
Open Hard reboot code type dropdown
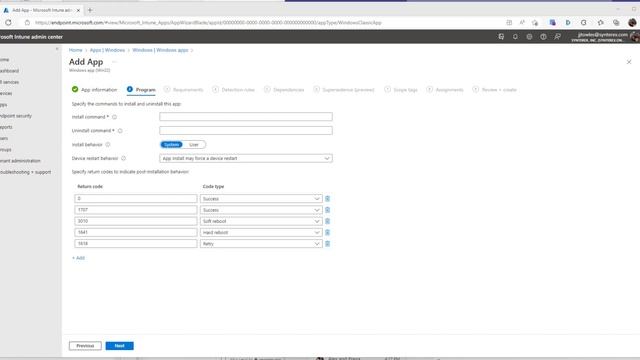click(261, 232)
